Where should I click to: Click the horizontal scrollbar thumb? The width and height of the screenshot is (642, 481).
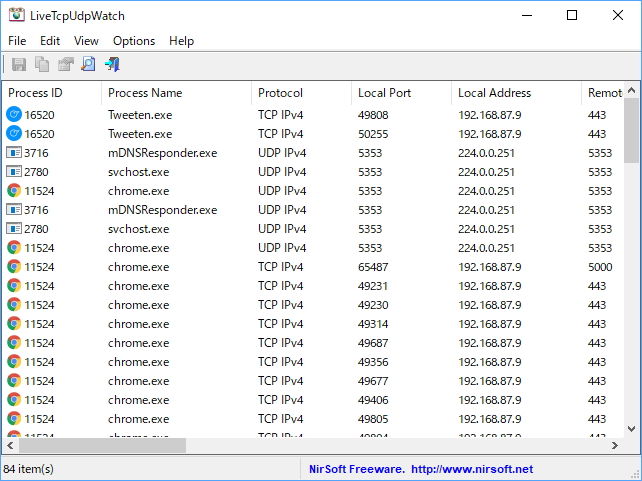(x=102, y=445)
